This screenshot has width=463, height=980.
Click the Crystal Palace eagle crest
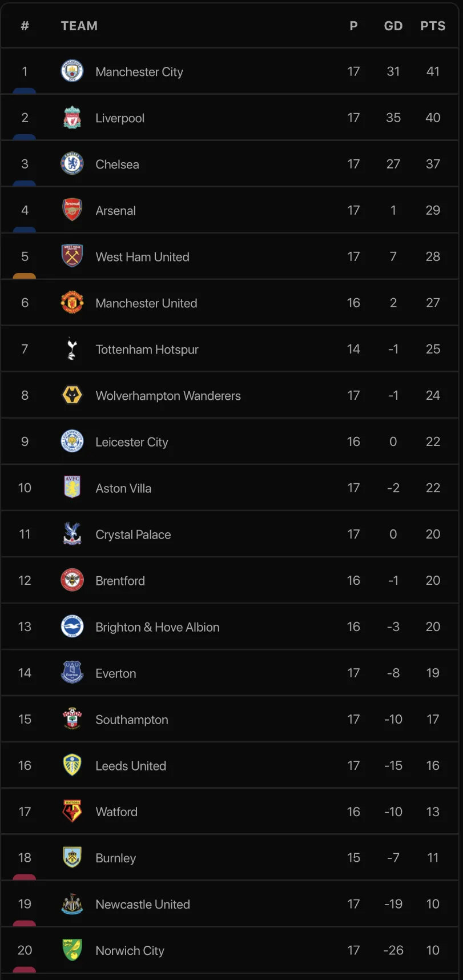[x=72, y=534]
